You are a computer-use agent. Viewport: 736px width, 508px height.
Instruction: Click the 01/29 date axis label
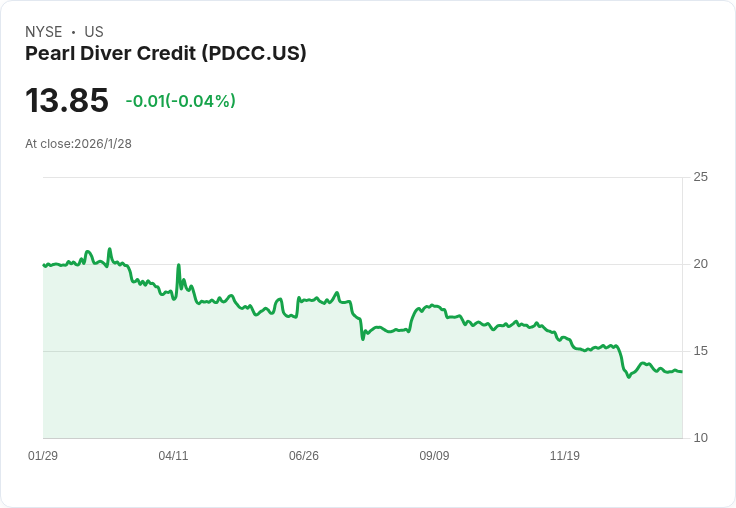pos(43,456)
